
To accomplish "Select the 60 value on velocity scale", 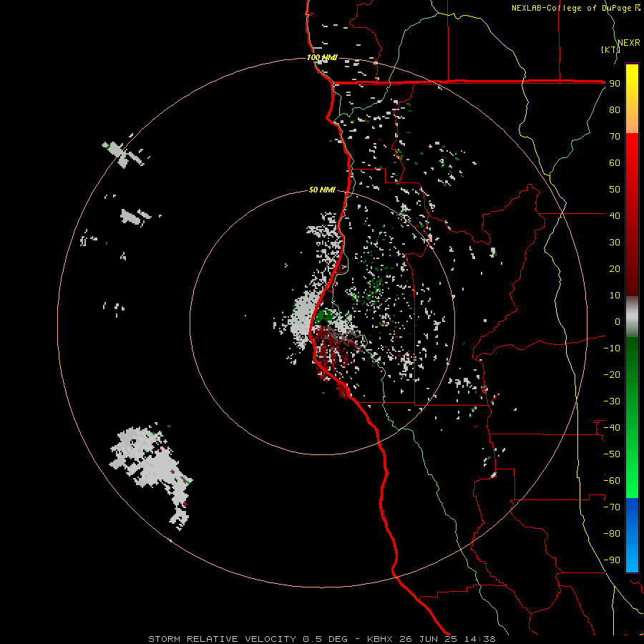I will (x=615, y=162).
